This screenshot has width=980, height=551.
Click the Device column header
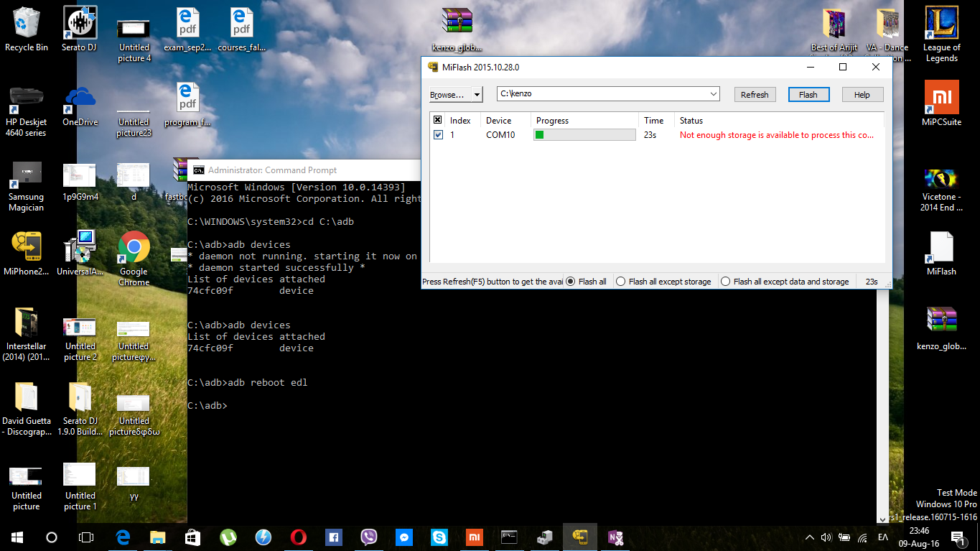pyautogui.click(x=498, y=121)
